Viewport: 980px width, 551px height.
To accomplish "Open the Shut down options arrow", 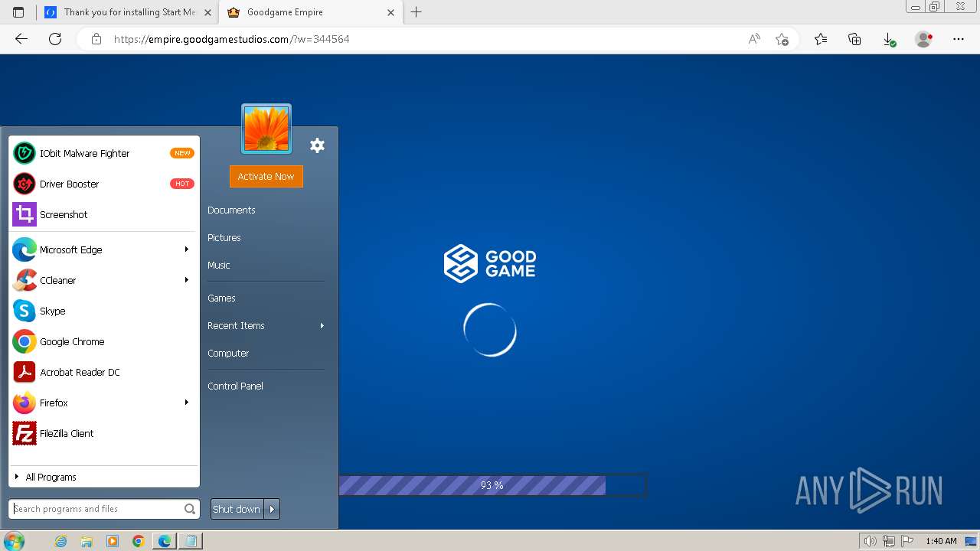I will point(272,509).
